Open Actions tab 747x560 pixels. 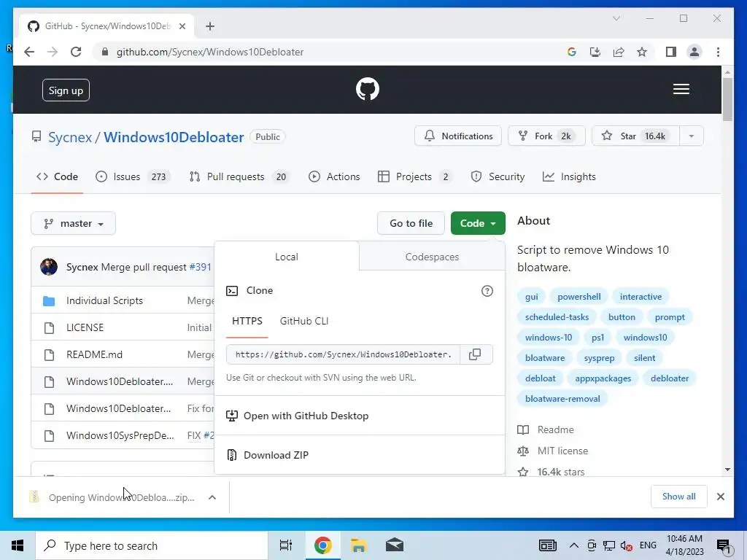tap(334, 176)
